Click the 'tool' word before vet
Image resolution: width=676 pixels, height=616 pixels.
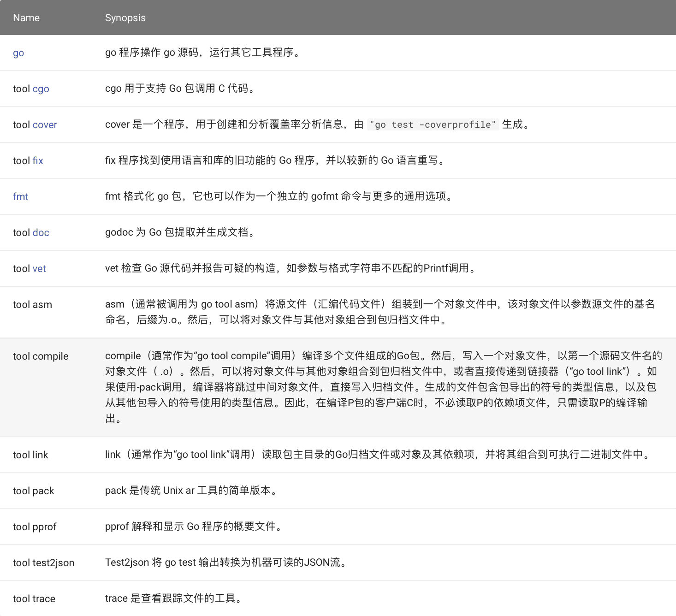tap(21, 269)
